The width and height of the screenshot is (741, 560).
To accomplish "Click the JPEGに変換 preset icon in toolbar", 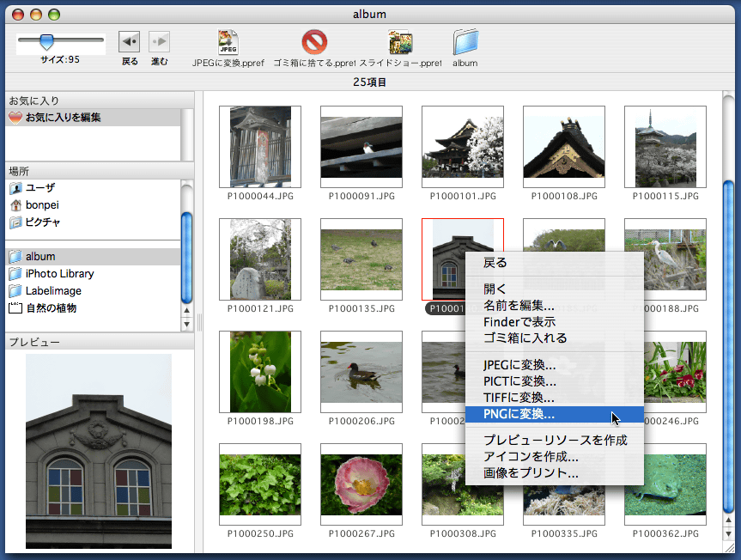I will (x=228, y=41).
